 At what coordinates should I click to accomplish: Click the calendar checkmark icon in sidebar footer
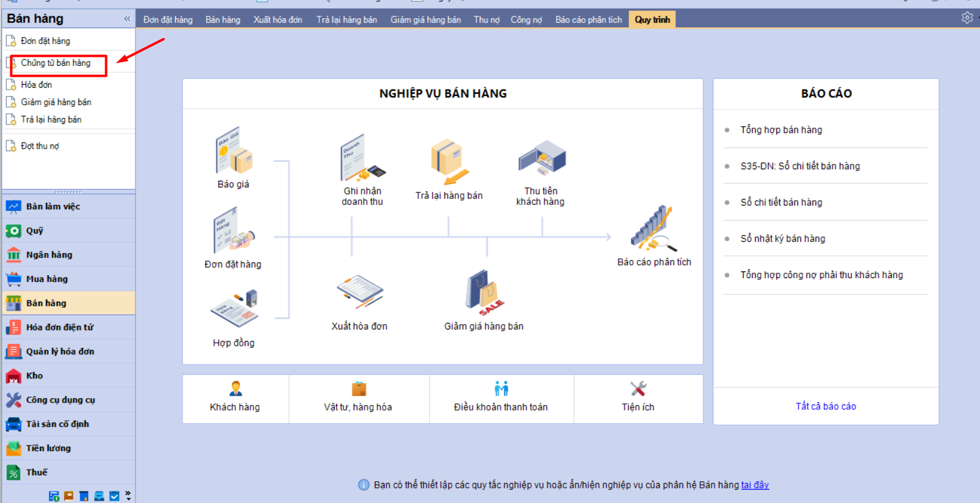(x=114, y=496)
